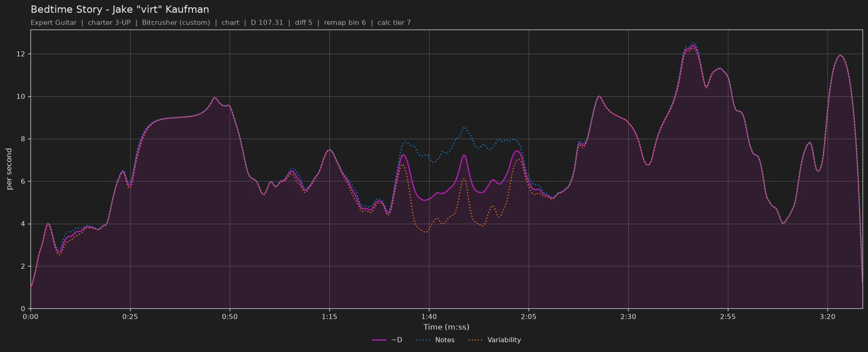Click the 'charter 3-UP' subtitle text
This screenshot has height=352, width=868.
pyautogui.click(x=109, y=22)
